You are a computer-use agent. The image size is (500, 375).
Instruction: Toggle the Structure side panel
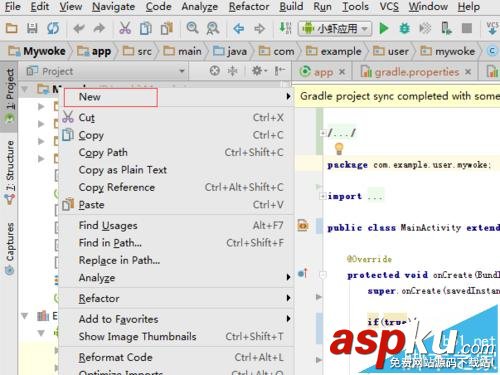click(10, 172)
